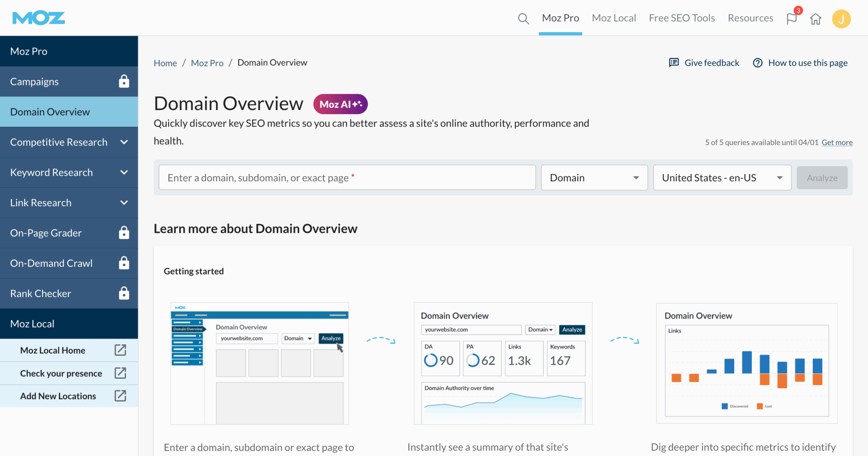This screenshot has height=456, width=868.
Task: Click '5 of 5 queries available' text
Action: click(x=762, y=143)
